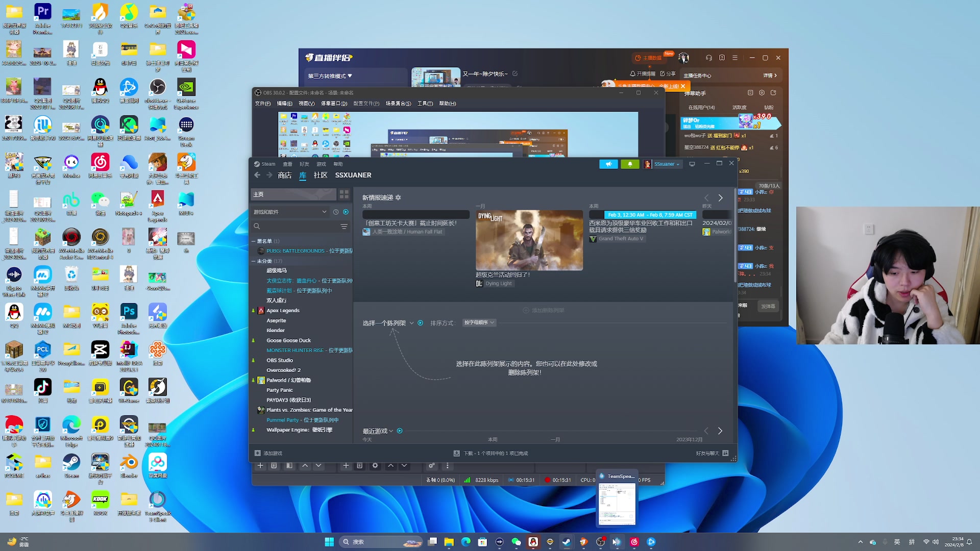
Task: Open OBS audio advanced settings gears icon
Action: [432, 466]
